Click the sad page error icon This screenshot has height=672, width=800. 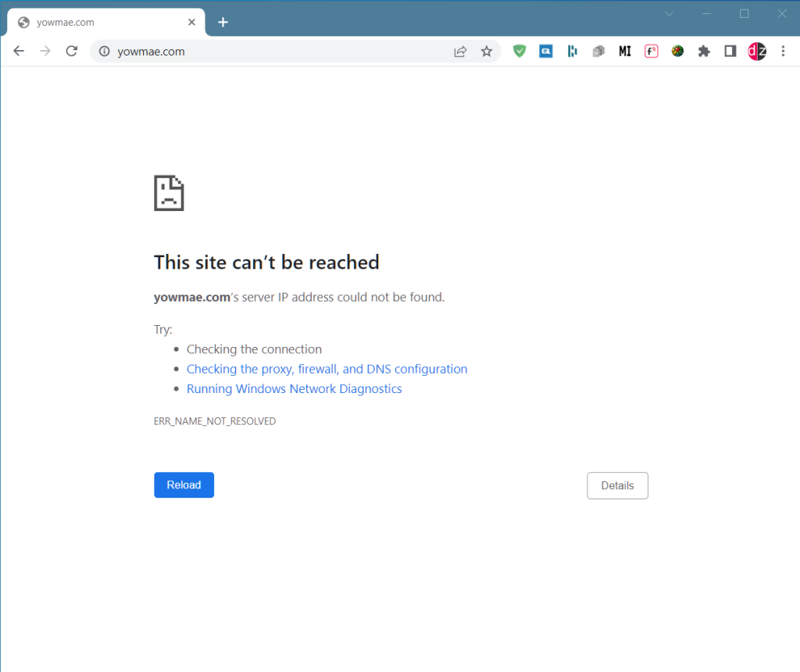(x=169, y=193)
